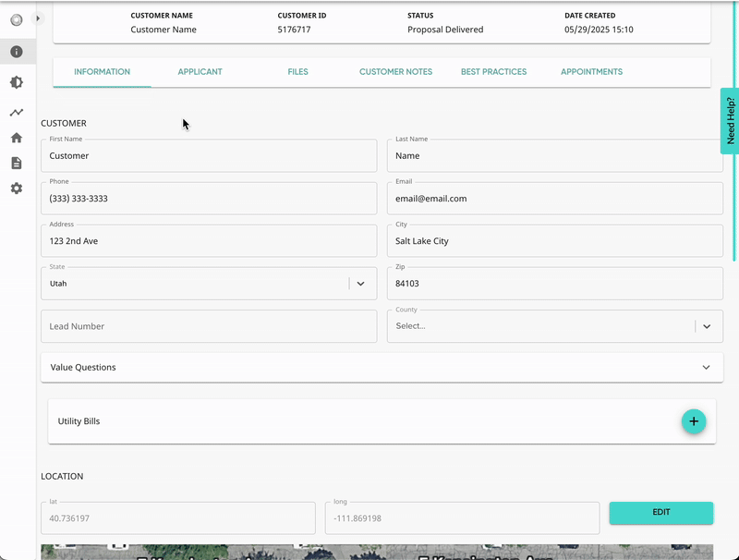Expand the Value Questions section
Viewport: 739px width, 560px height.
[706, 367]
